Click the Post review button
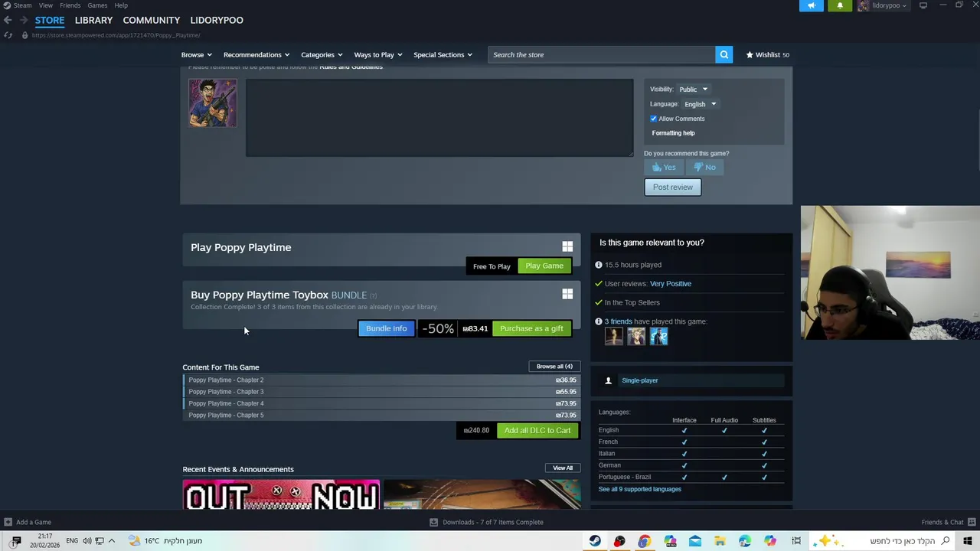The height and width of the screenshot is (551, 980). click(673, 187)
